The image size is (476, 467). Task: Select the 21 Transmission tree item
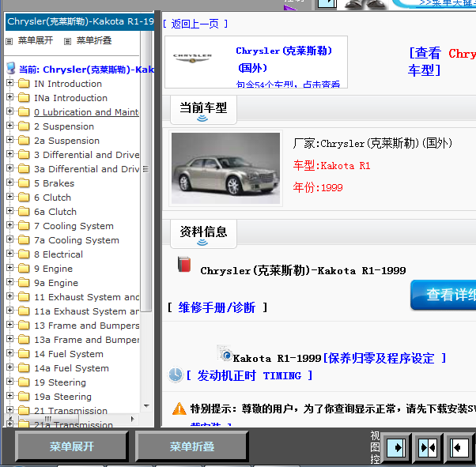(70, 411)
